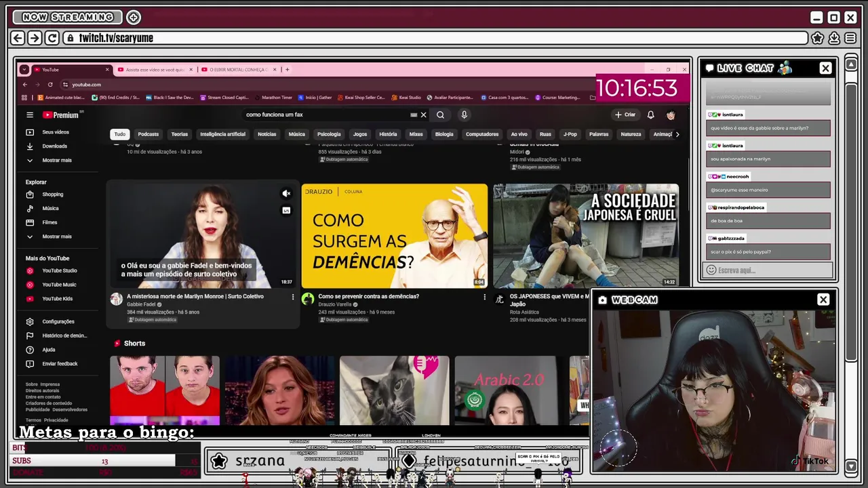Open Stream Closed Captions bookmark
The width and height of the screenshot is (868, 488).
[224, 98]
